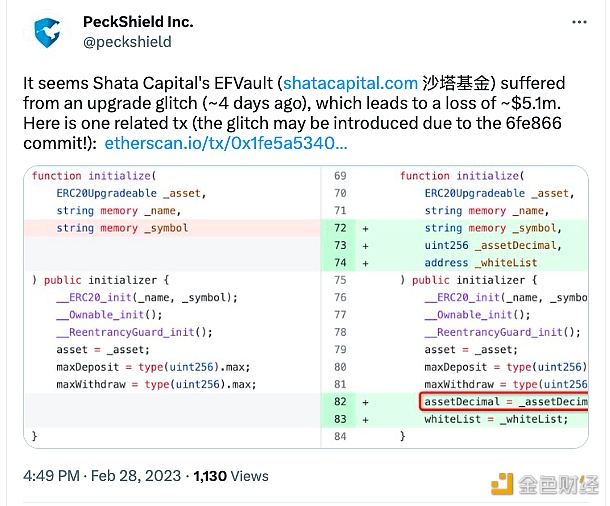Open the shatacapital.com link

click(x=350, y=83)
